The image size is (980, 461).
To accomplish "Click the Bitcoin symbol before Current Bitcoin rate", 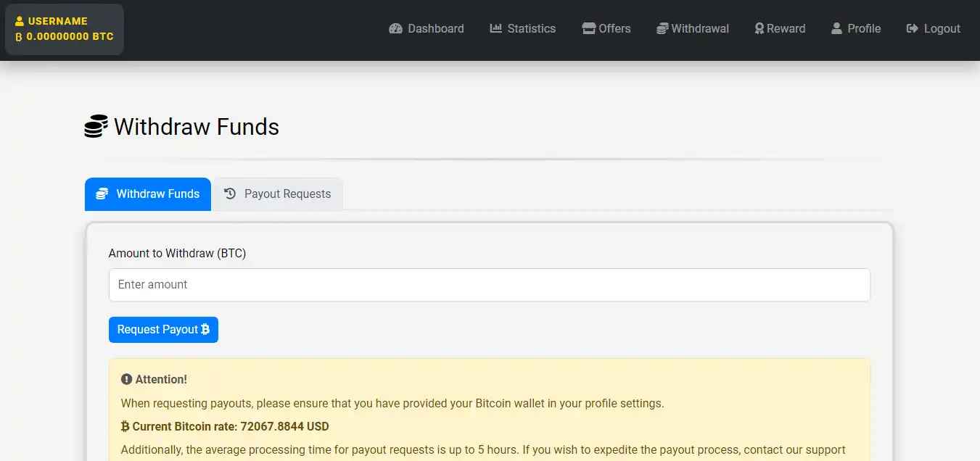I will (x=125, y=426).
